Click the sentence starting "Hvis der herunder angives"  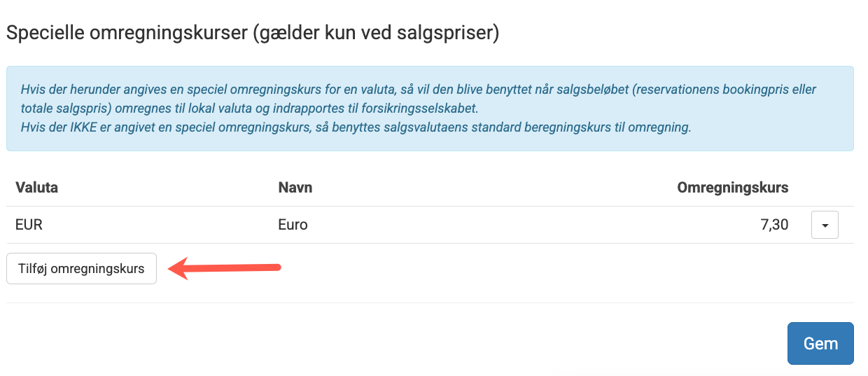point(418,99)
